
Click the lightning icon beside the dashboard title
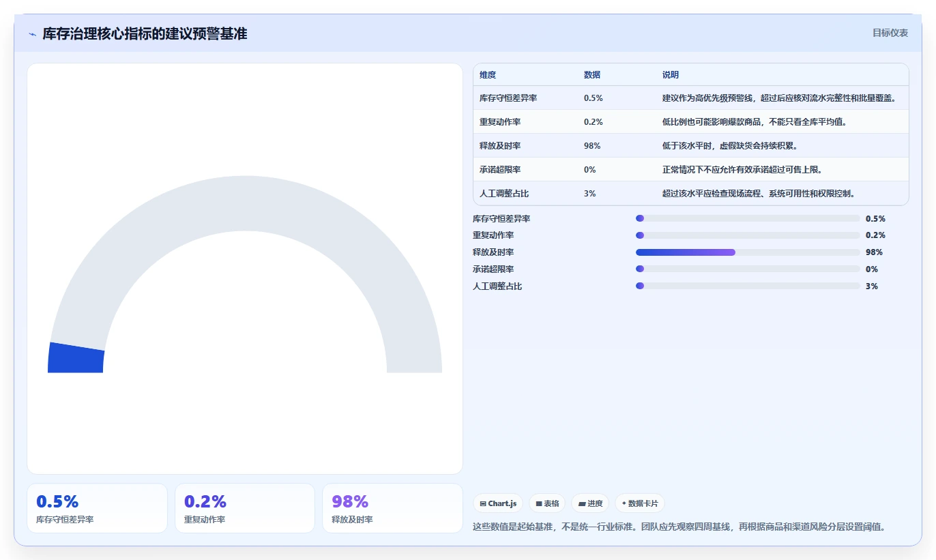tap(32, 34)
